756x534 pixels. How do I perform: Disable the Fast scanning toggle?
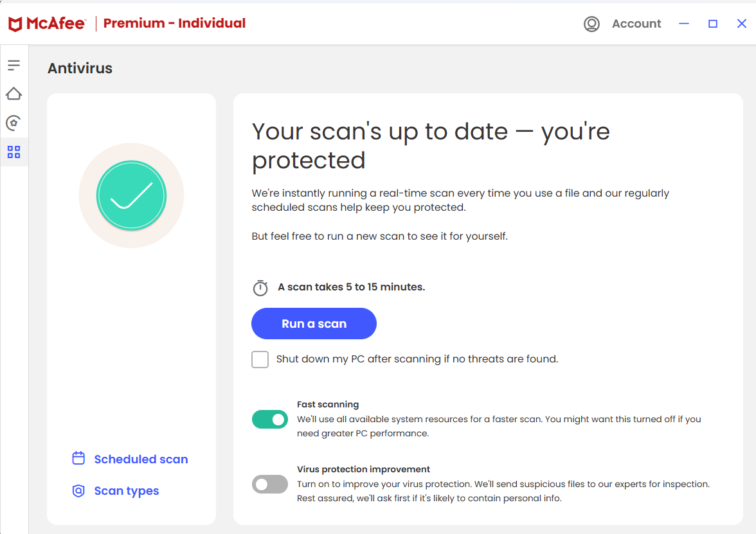point(270,420)
